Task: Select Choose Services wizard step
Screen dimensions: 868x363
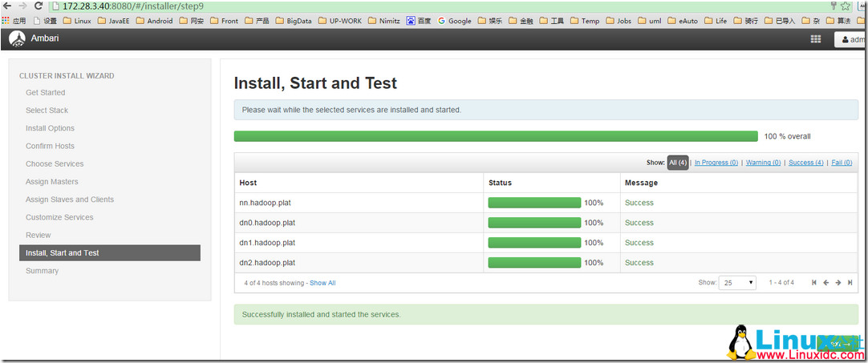Action: pyautogui.click(x=55, y=163)
